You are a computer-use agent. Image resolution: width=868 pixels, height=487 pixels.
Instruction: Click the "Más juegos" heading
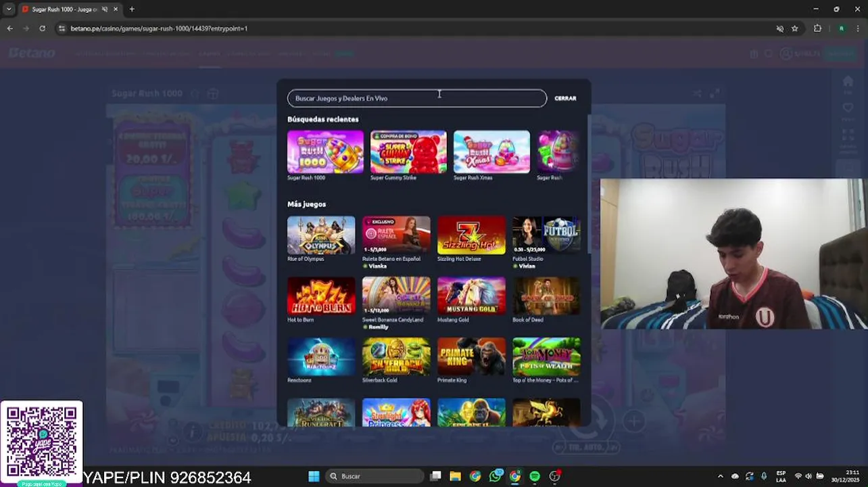click(306, 204)
